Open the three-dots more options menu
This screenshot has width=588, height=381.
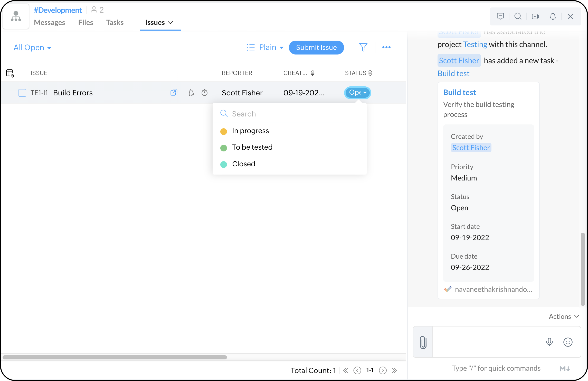click(x=386, y=47)
